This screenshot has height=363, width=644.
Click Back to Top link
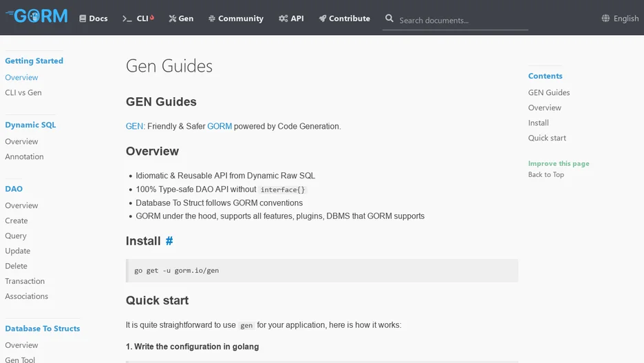[x=546, y=175]
